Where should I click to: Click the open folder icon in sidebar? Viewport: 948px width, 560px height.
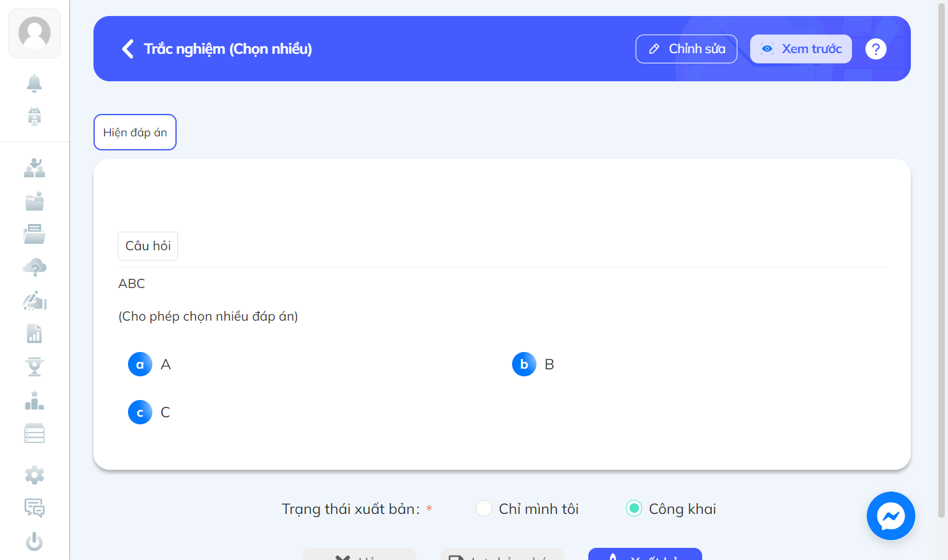35,234
